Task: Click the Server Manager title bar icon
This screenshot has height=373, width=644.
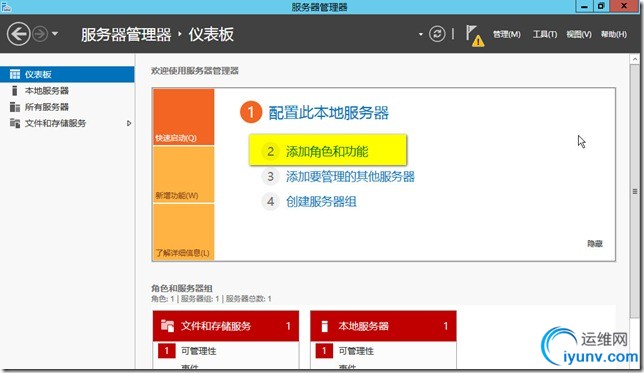Action: [x=6, y=6]
